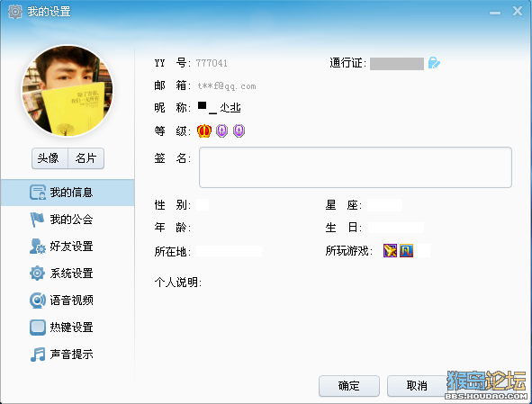Click the 头像 avatar button
Image resolution: width=532 pixels, height=404 pixels.
tap(50, 158)
